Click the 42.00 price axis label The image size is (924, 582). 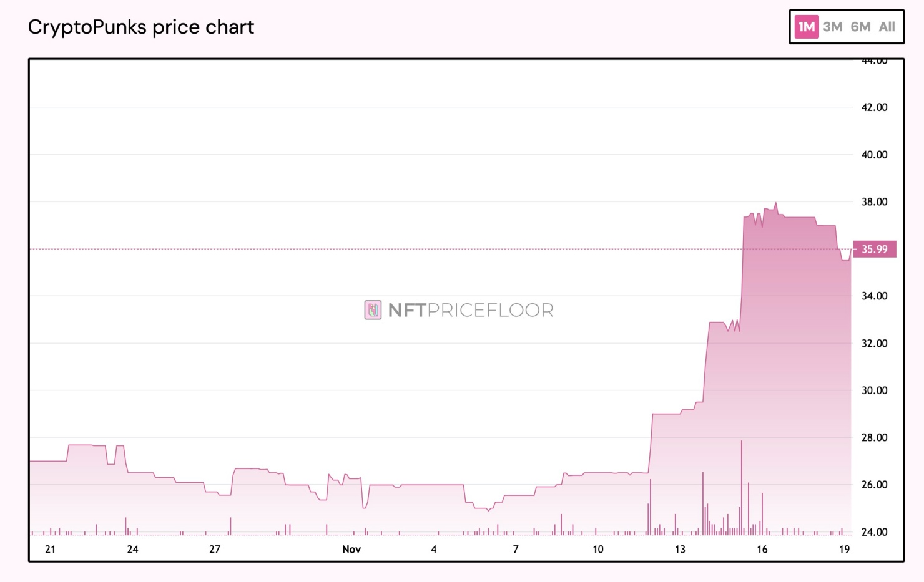(874, 107)
